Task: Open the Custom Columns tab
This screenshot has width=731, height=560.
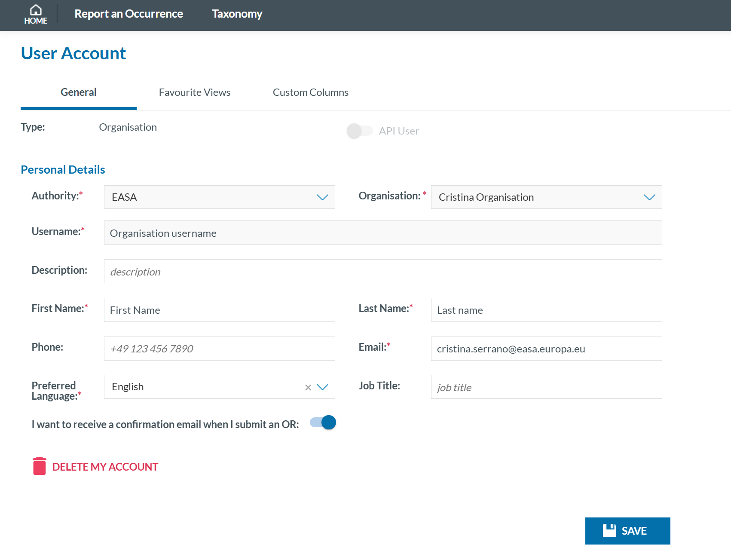Action: (310, 92)
